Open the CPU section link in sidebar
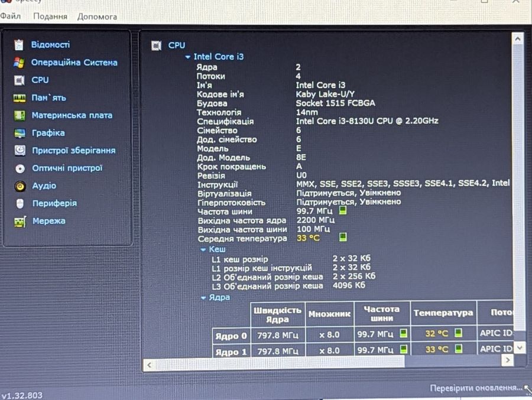Viewport: 532px width, 400px height. click(40, 80)
